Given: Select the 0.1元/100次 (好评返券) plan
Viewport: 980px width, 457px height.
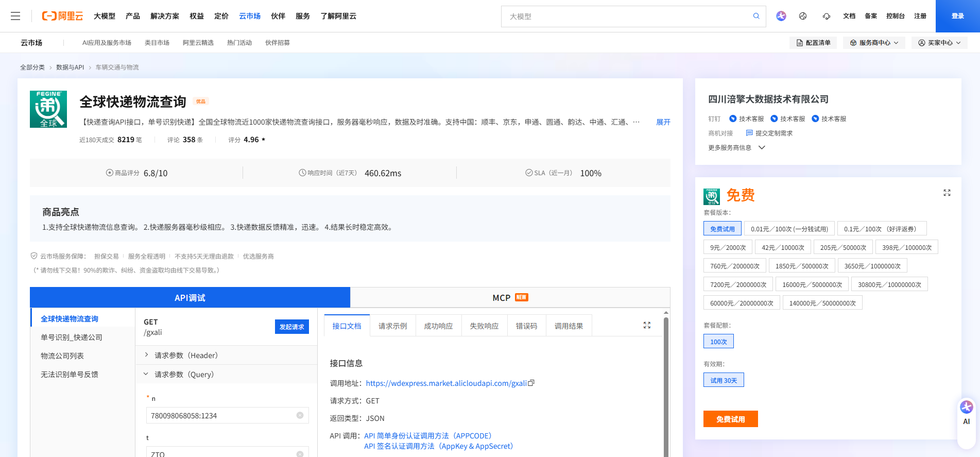Looking at the screenshot, I should 882,229.
